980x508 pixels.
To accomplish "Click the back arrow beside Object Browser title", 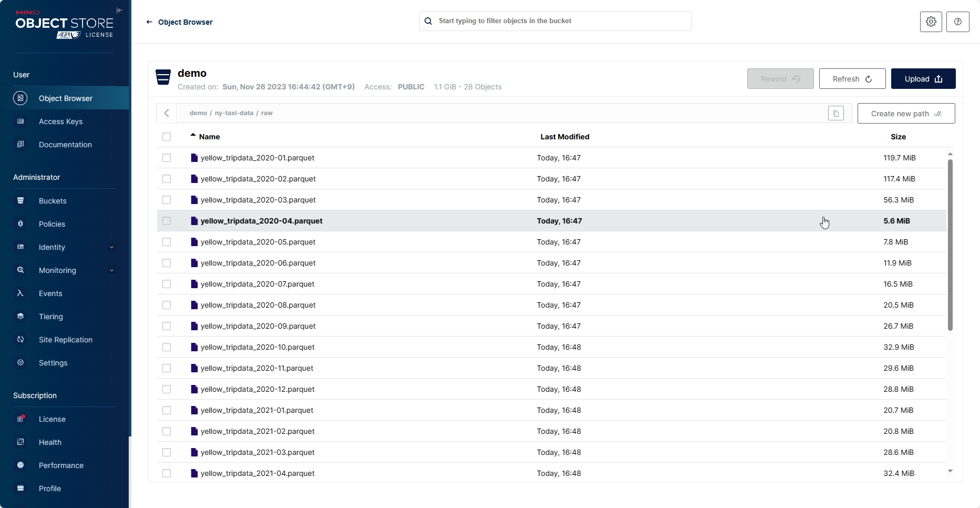I will pos(149,22).
